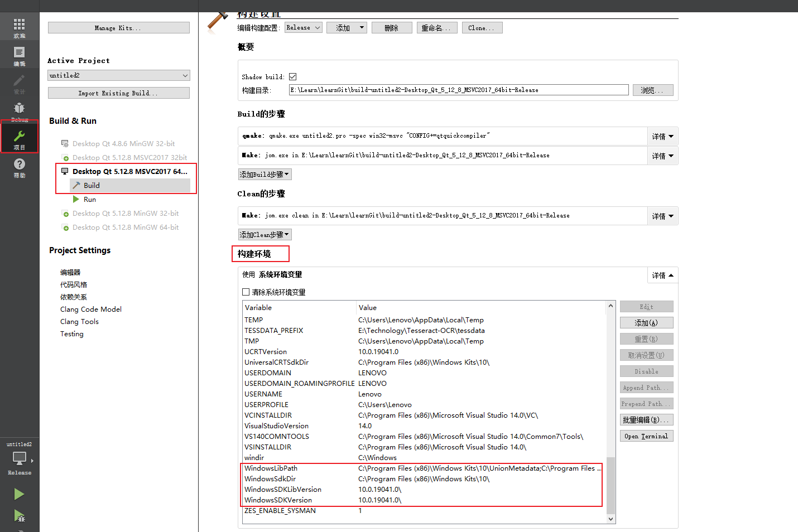Open Testing project settings
Viewport: 798px width, 532px height.
click(72, 334)
